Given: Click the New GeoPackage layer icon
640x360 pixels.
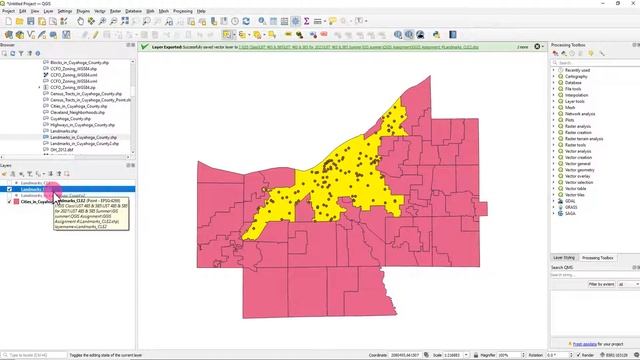Looking at the screenshot, I should pos(20,35).
